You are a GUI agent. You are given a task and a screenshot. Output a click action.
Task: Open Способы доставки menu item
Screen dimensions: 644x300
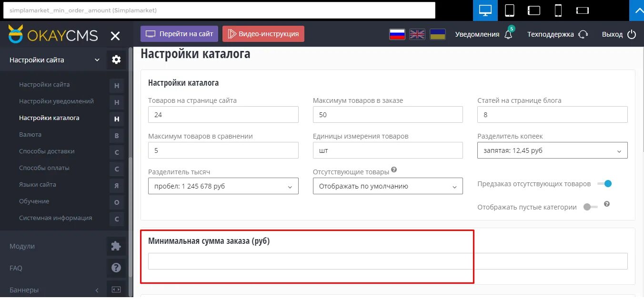coord(47,151)
